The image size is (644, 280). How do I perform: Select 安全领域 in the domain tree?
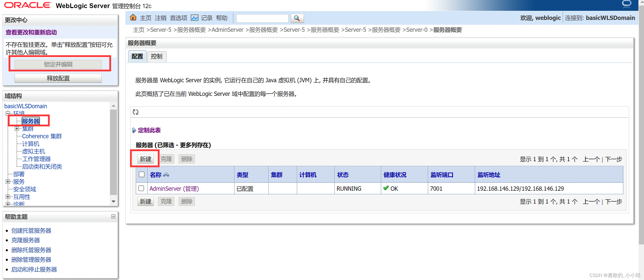pyautogui.click(x=24, y=189)
